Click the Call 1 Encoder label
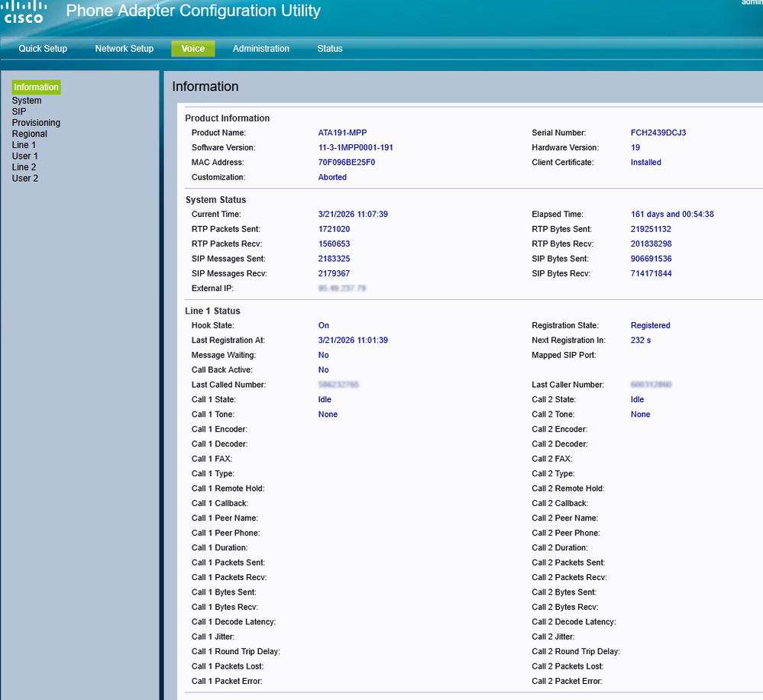The width and height of the screenshot is (763, 700). tap(219, 429)
